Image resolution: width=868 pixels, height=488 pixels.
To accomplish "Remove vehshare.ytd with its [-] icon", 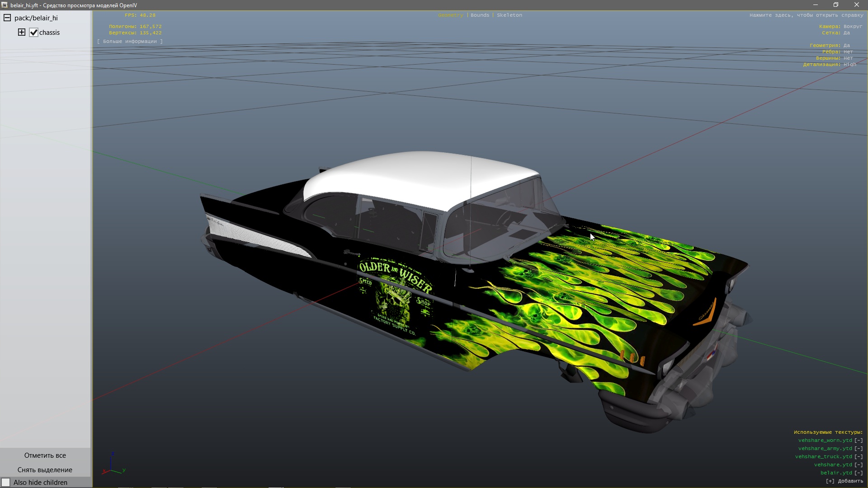I will coord(858,465).
